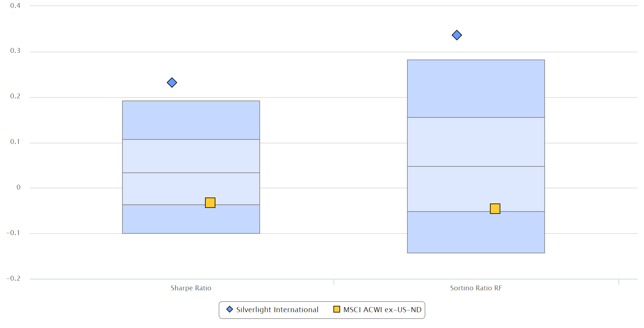Select second quartile band of Sortino Ratio box
Screen dimensions: 644x328
(476, 142)
